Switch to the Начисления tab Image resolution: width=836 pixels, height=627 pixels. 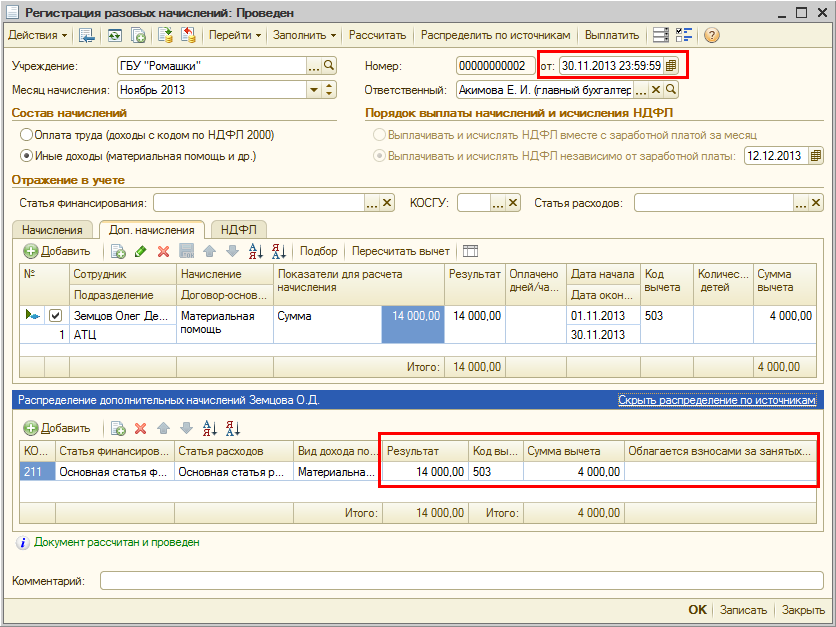coord(52,230)
